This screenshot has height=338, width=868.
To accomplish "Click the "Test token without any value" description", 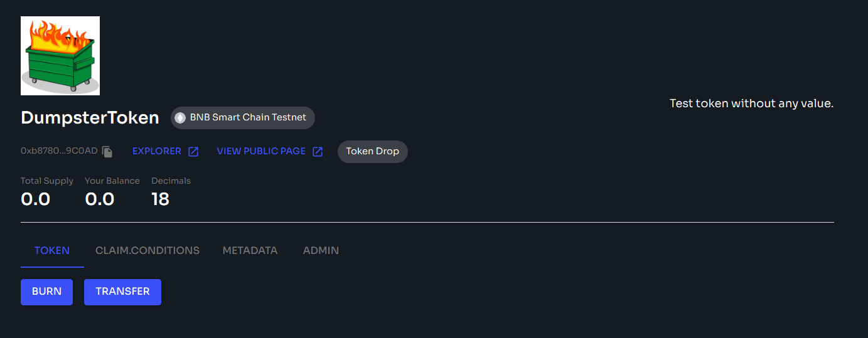I will [x=751, y=103].
